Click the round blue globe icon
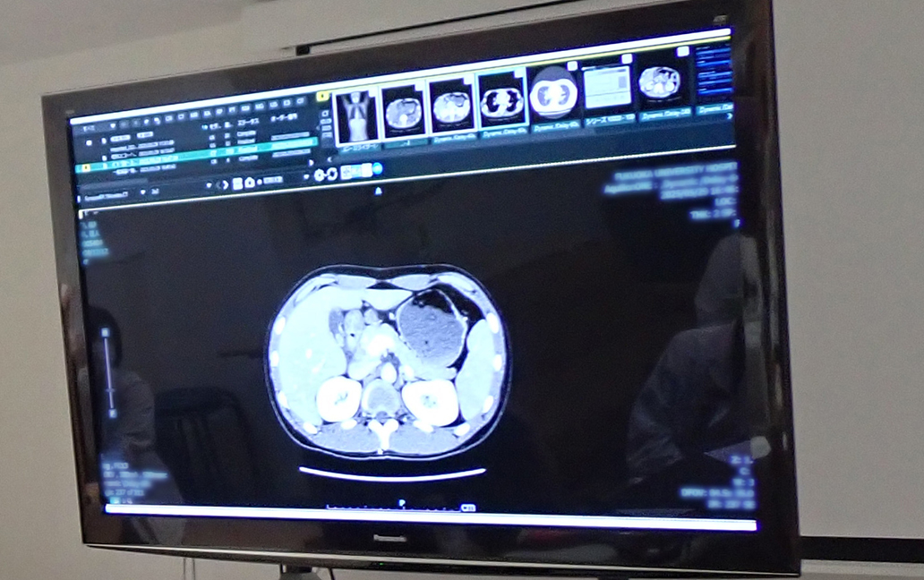 [x=377, y=168]
